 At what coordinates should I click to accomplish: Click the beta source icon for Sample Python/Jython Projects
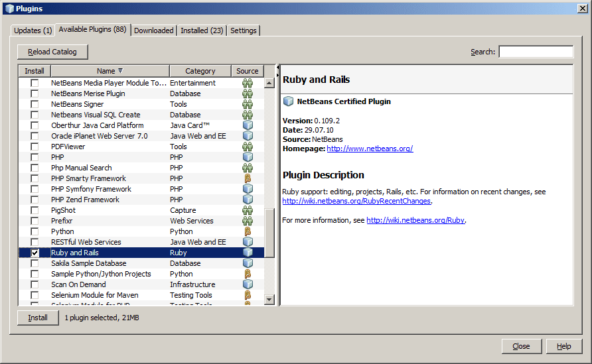[x=248, y=274]
